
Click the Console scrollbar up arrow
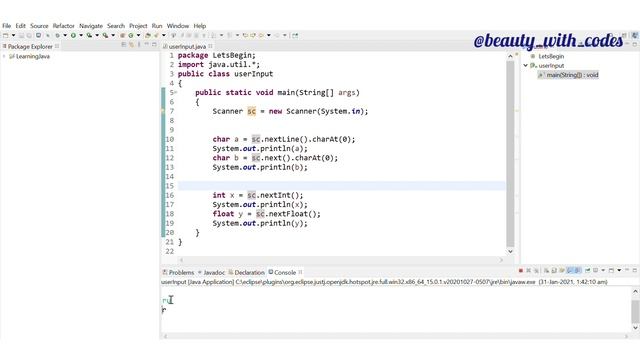click(x=635, y=291)
